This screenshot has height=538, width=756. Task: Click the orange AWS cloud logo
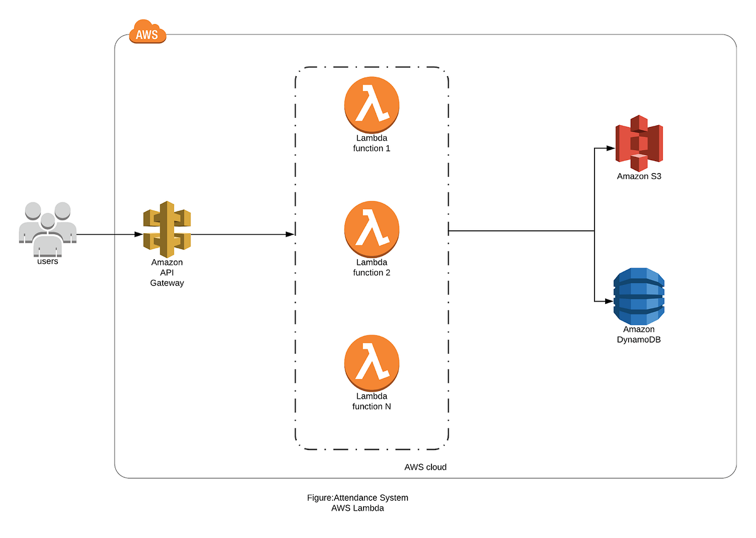148,34
